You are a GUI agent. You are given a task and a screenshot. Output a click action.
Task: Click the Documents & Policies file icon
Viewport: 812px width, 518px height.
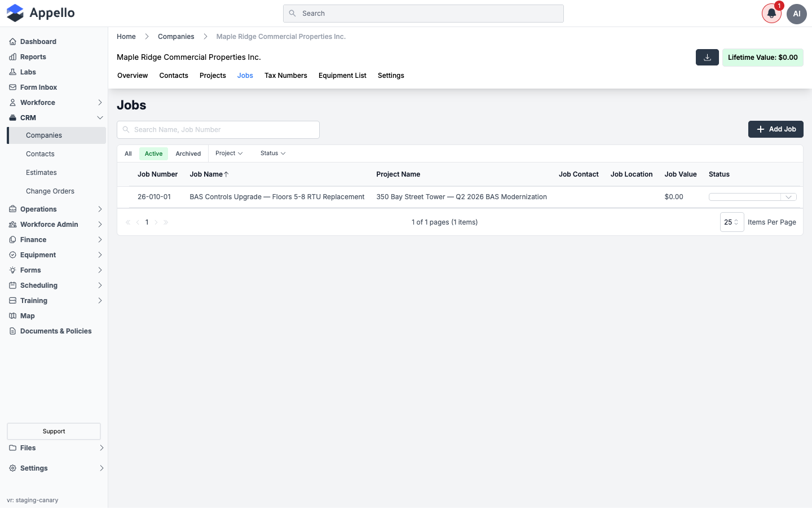[12, 331]
